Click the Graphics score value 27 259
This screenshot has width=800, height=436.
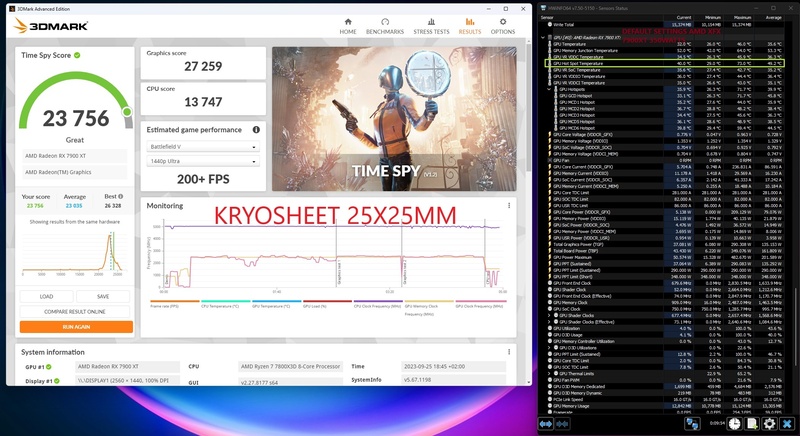pos(203,66)
